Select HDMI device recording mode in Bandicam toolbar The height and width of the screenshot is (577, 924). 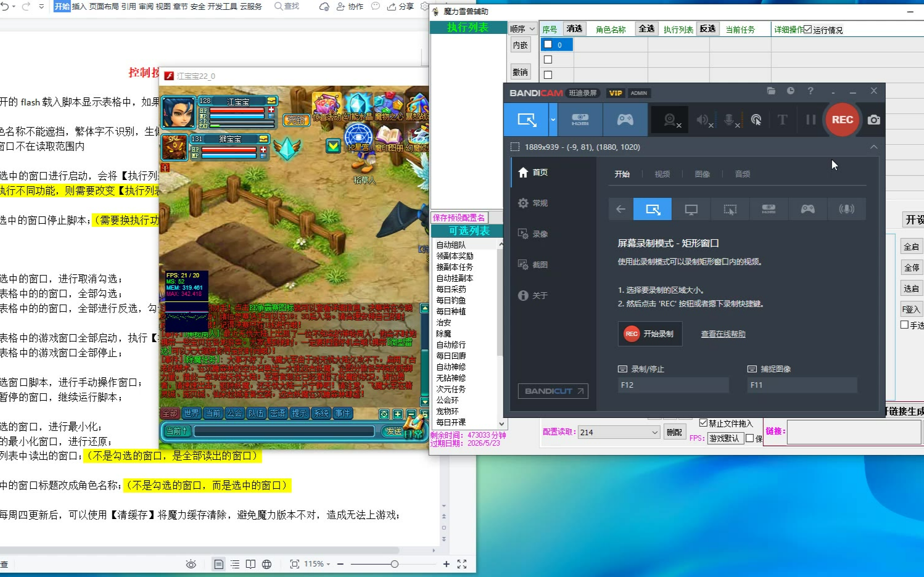(x=580, y=120)
